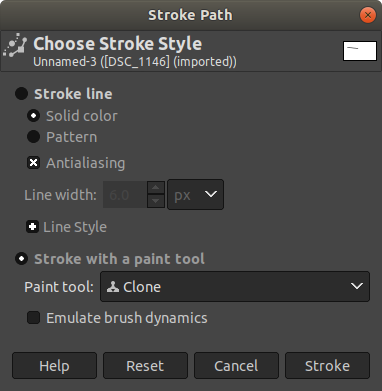Click the path tool icon in header
Screen dimensions: 382x391
[x=15, y=45]
